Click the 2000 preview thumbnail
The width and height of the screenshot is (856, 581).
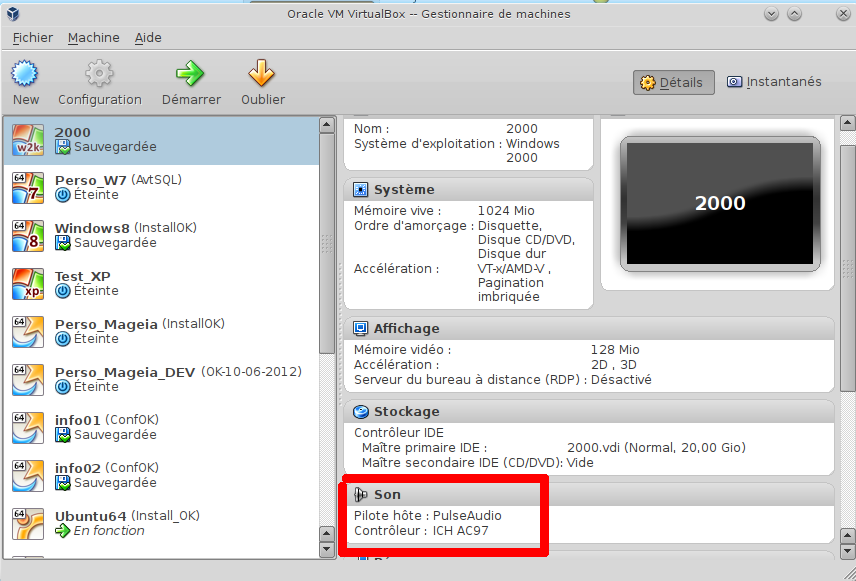coord(720,204)
